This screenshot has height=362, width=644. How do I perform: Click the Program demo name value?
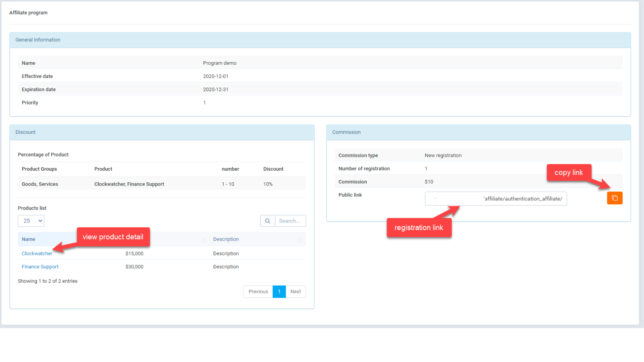coord(220,63)
